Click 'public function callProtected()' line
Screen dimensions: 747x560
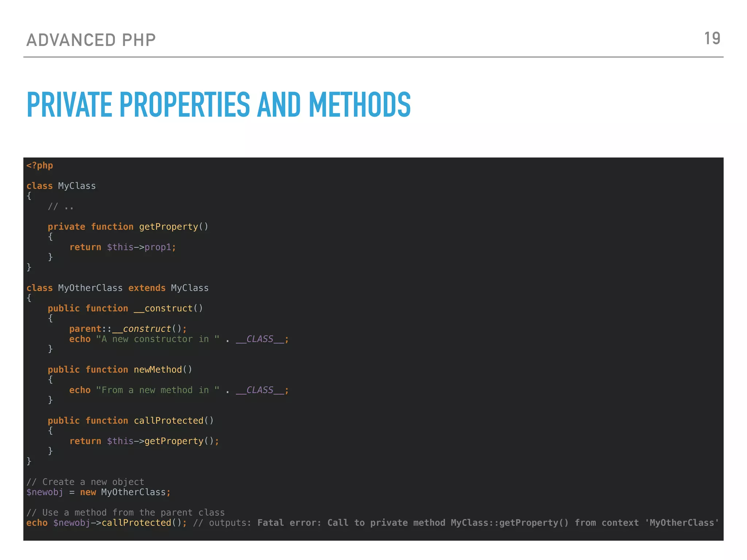pyautogui.click(x=131, y=421)
